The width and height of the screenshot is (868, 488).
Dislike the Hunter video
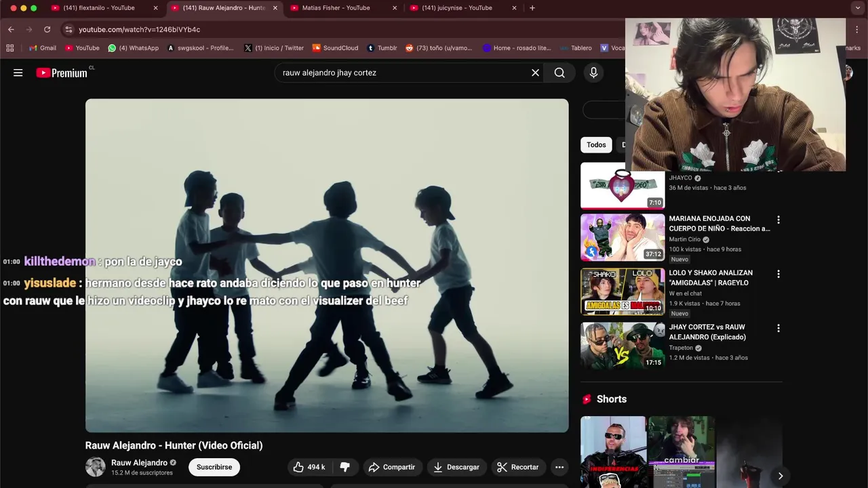[344, 467]
